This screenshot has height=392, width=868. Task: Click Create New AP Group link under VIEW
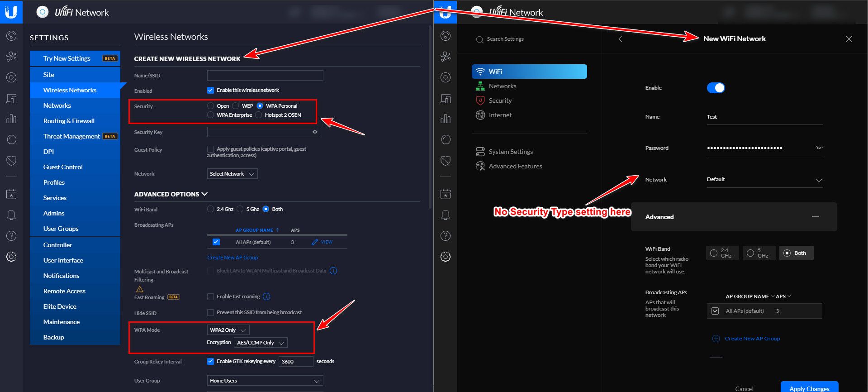pyautogui.click(x=232, y=258)
